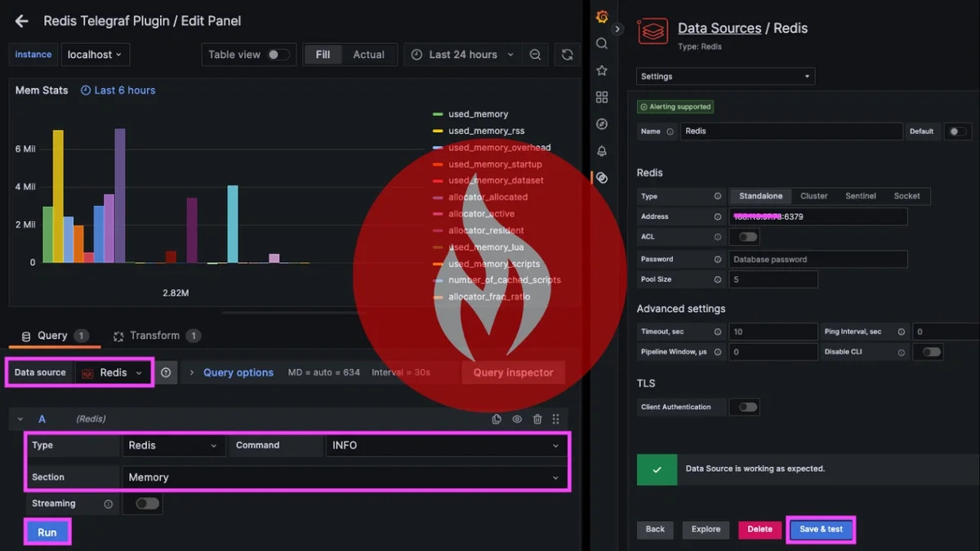
Task: Open the localhost instance dropdown
Action: [x=94, y=55]
